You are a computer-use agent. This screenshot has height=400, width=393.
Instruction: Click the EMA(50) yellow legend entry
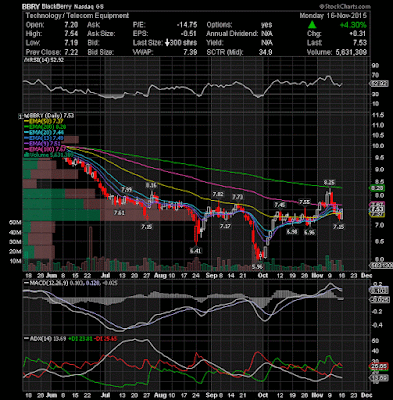point(45,121)
